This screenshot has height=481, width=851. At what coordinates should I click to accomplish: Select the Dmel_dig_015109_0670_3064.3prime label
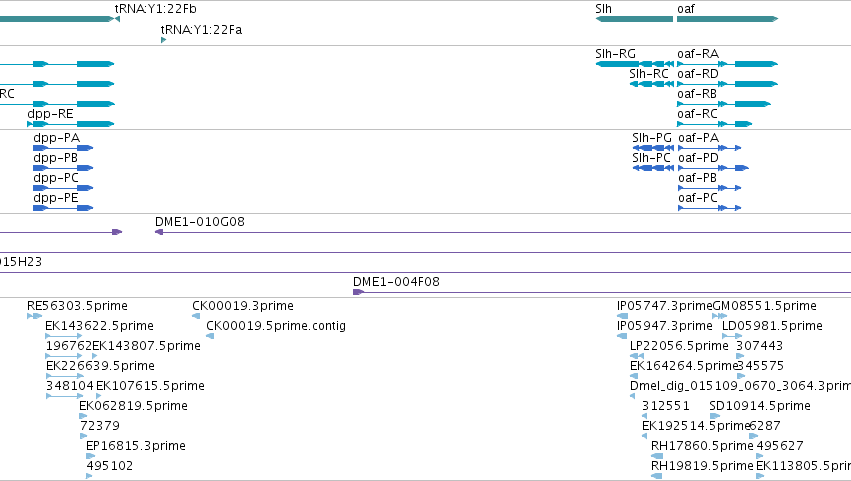click(x=740, y=387)
